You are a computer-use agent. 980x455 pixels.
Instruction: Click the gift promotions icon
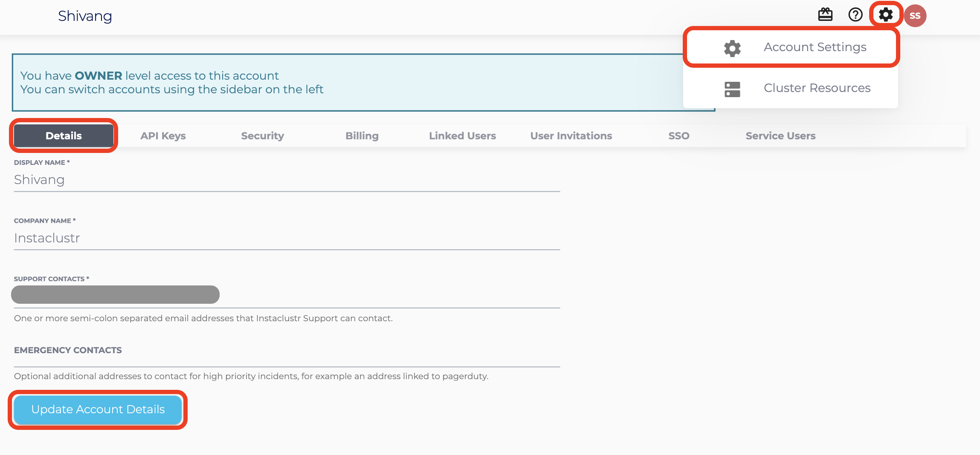click(826, 14)
